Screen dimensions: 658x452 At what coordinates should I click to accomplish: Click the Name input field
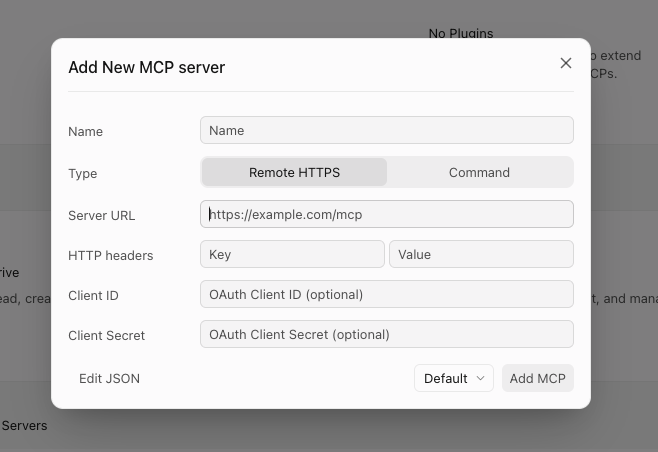click(x=386, y=130)
